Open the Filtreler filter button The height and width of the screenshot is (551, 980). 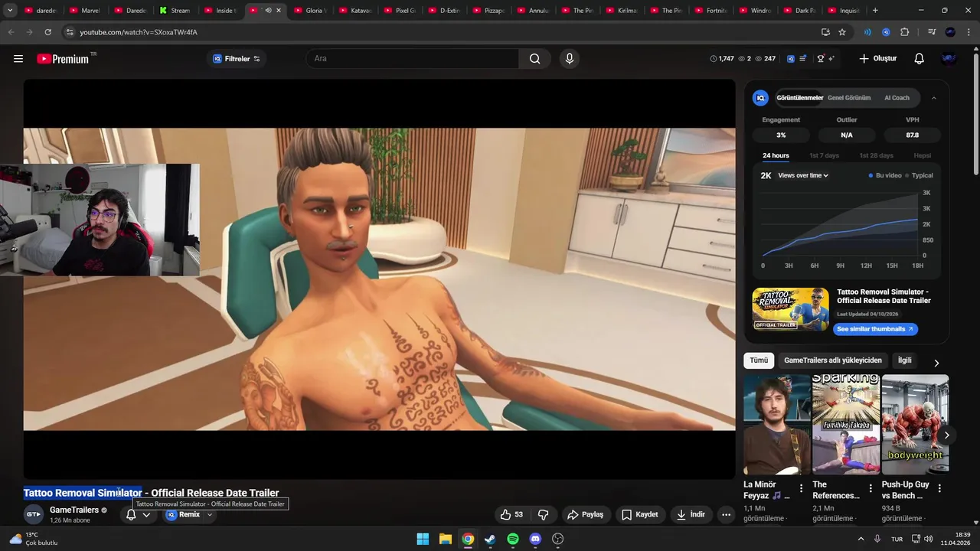(237, 59)
